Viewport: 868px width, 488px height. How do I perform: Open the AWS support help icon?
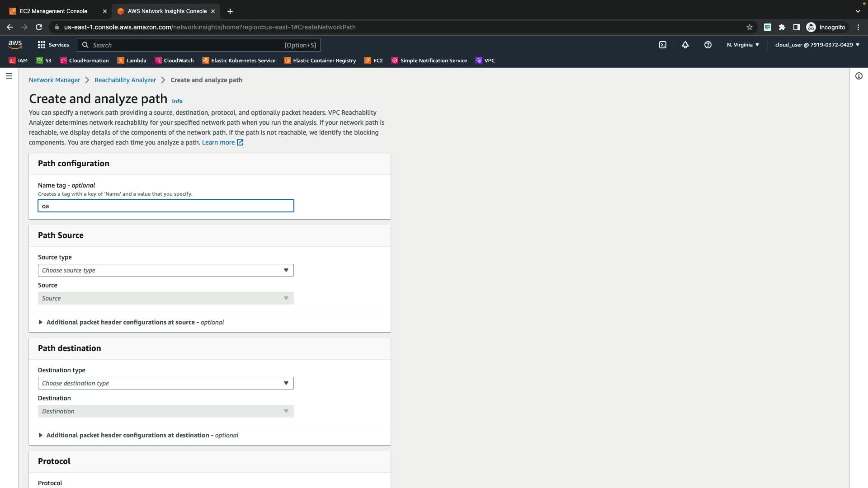pyautogui.click(x=708, y=45)
